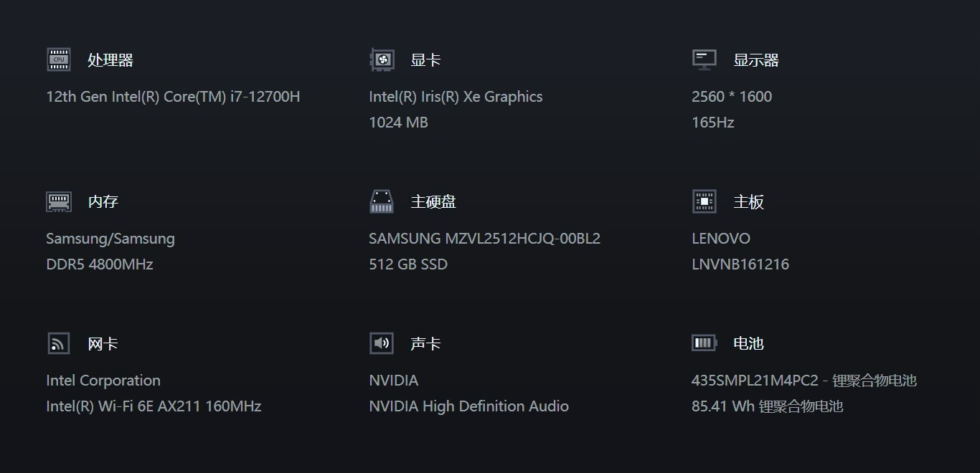Viewport: 980px width, 473px height.
Task: Click the SAMSUNG MZVL2512HCJQ-00BL2 drive model
Action: [x=484, y=239]
